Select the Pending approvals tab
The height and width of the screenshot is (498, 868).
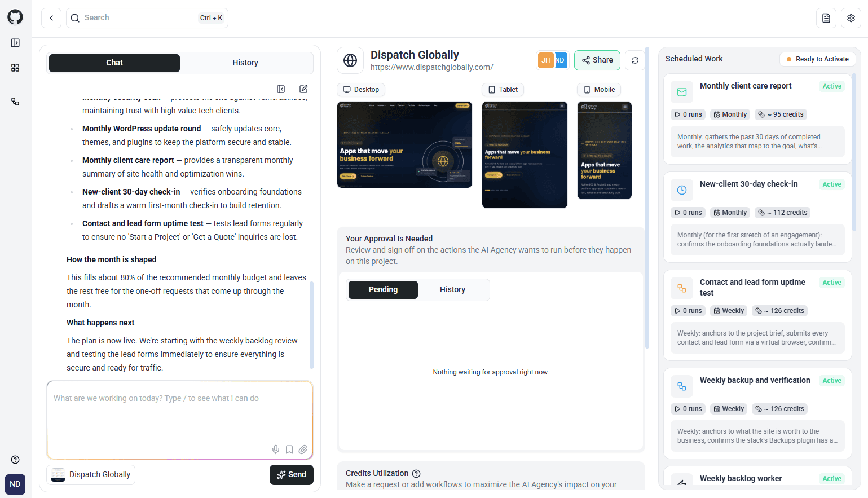pyautogui.click(x=383, y=290)
